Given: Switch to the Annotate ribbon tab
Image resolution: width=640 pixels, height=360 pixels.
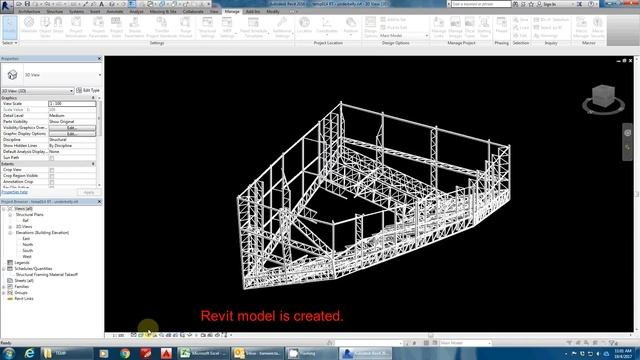Looking at the screenshot, I should (x=115, y=11).
